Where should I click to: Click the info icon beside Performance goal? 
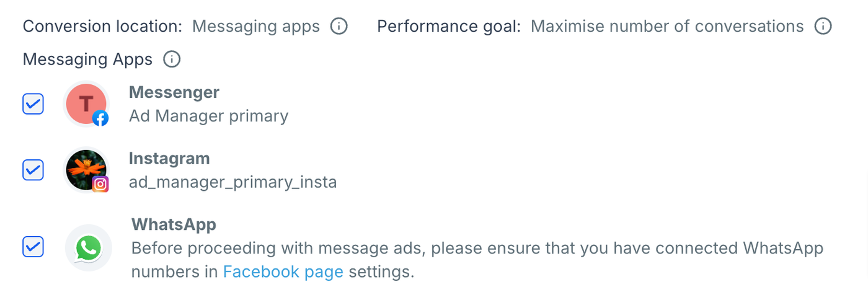coord(823,27)
